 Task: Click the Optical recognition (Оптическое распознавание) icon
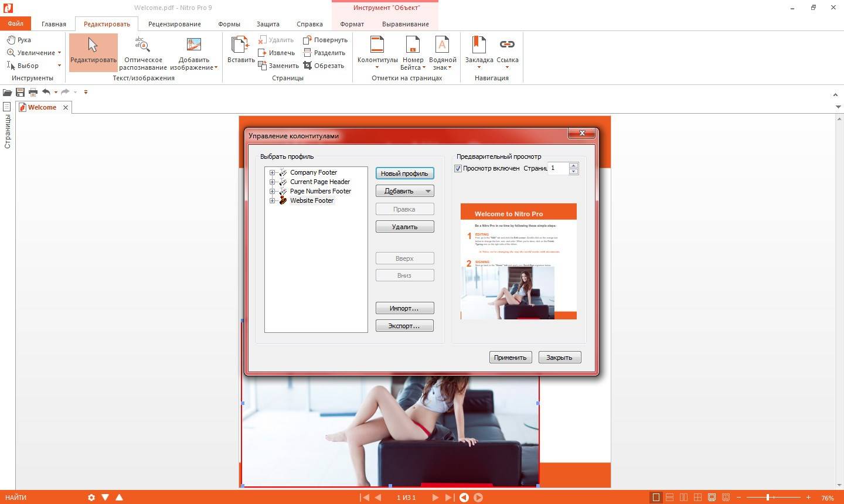click(x=142, y=45)
